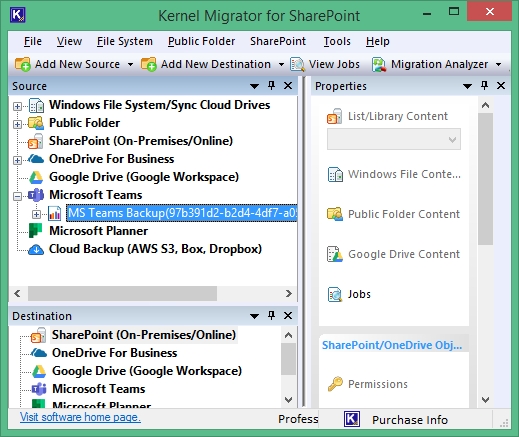The image size is (519, 437).
Task: Expand OneDrive For Business source node
Action: click(17, 160)
